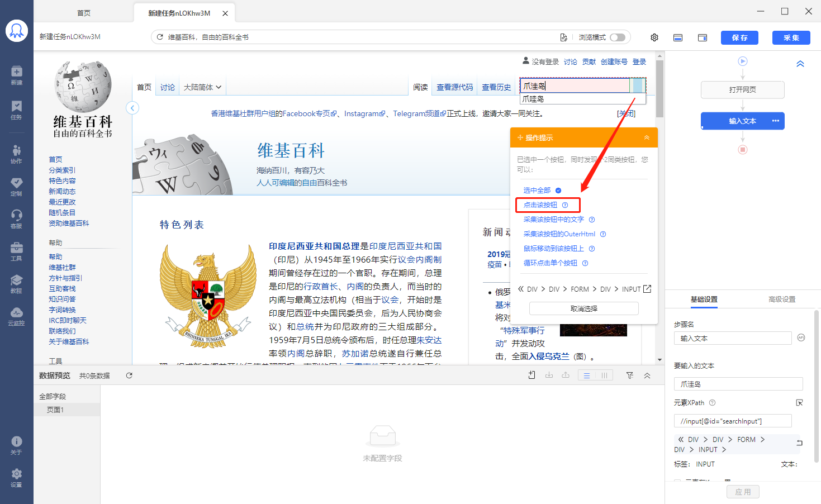Image resolution: width=821 pixels, height=504 pixels.
Task: Click the element picker icon beside 元素XPath
Action: [x=800, y=403]
